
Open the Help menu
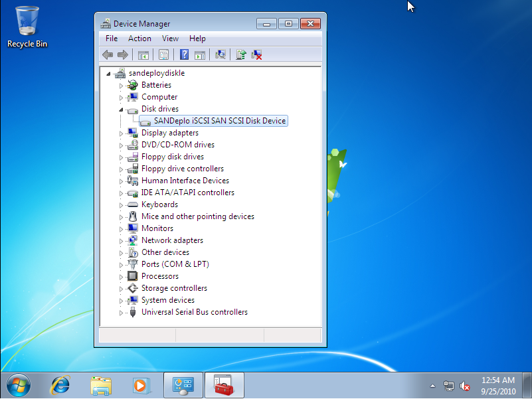tap(197, 39)
